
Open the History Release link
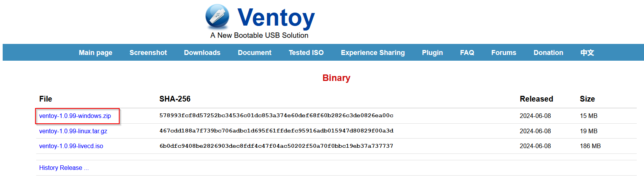[64, 168]
